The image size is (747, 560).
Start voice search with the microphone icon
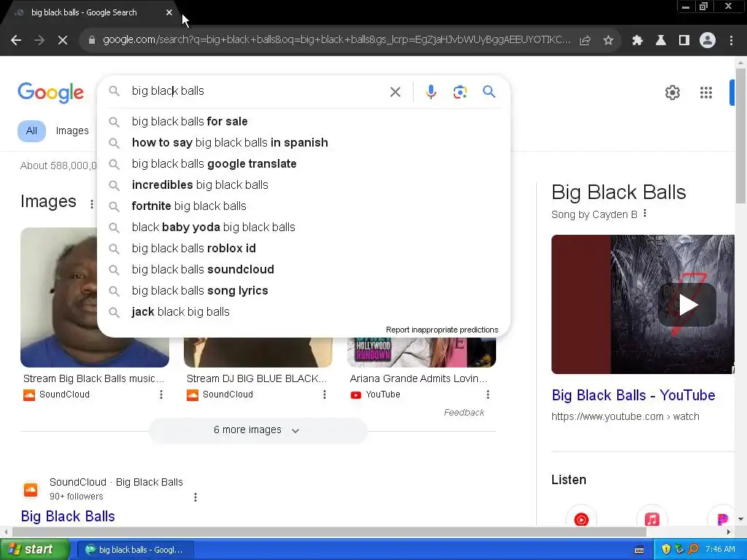click(430, 91)
